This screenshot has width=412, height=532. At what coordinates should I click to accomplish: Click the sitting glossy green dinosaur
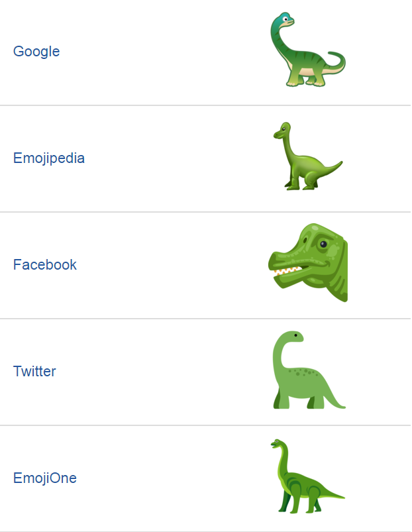point(306,157)
